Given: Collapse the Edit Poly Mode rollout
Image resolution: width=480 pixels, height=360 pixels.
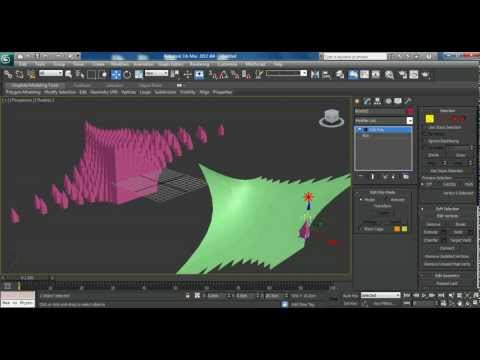Looking at the screenshot, I should (x=382, y=192).
